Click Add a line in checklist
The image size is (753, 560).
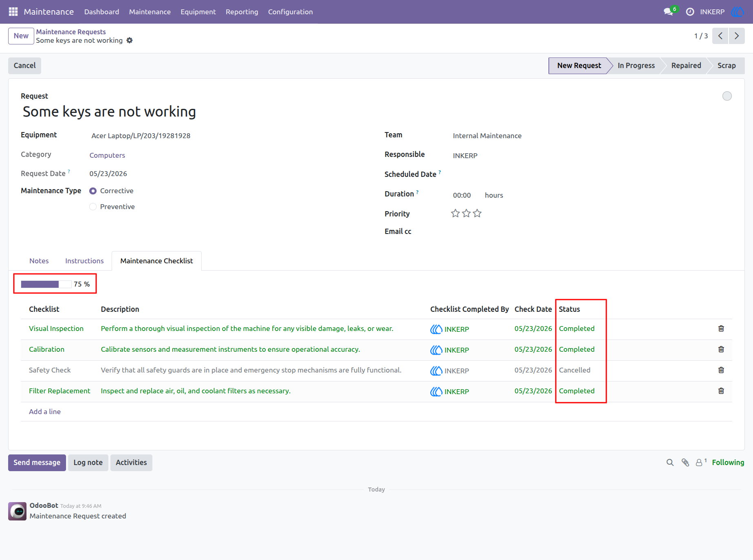click(45, 412)
